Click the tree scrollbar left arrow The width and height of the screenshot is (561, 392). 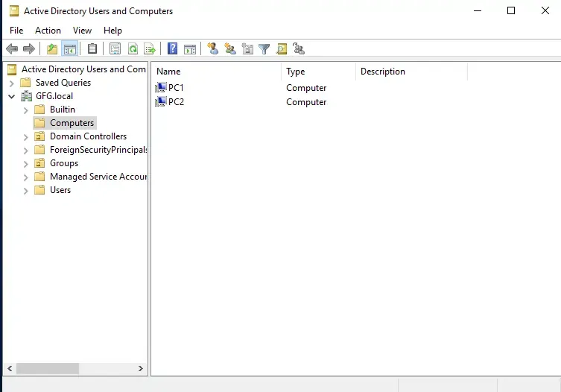10,368
